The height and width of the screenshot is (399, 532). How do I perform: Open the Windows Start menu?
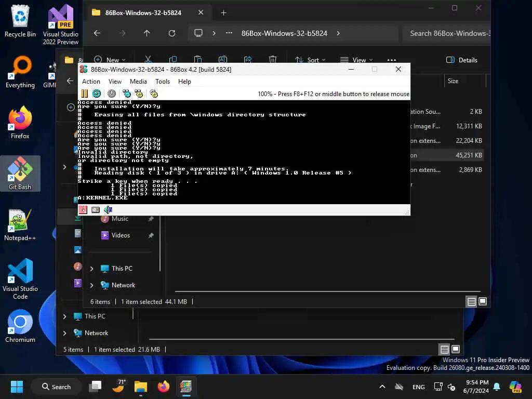pyautogui.click(x=17, y=387)
